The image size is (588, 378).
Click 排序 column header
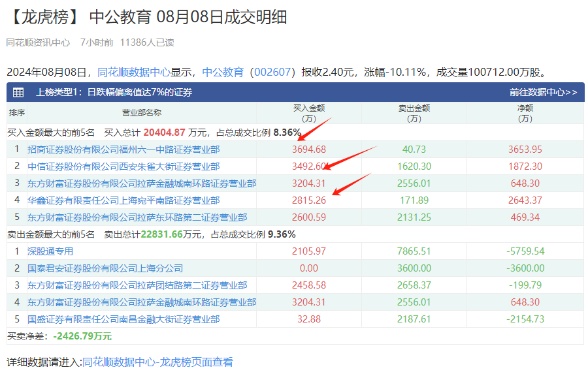pyautogui.click(x=17, y=113)
